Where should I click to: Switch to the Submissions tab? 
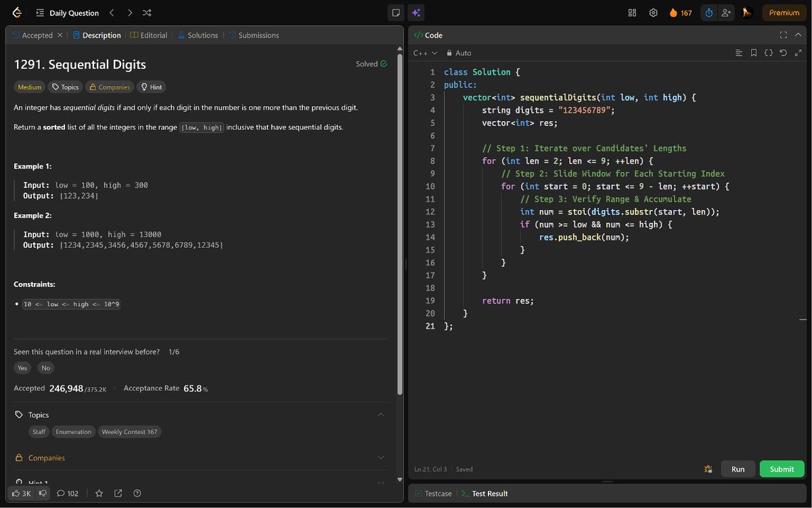[254, 35]
